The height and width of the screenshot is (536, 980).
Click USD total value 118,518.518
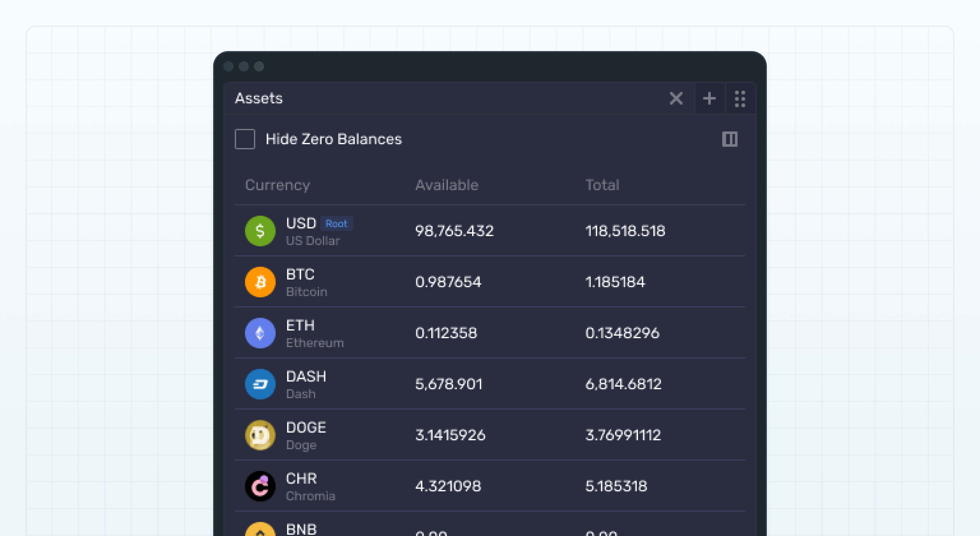point(625,231)
